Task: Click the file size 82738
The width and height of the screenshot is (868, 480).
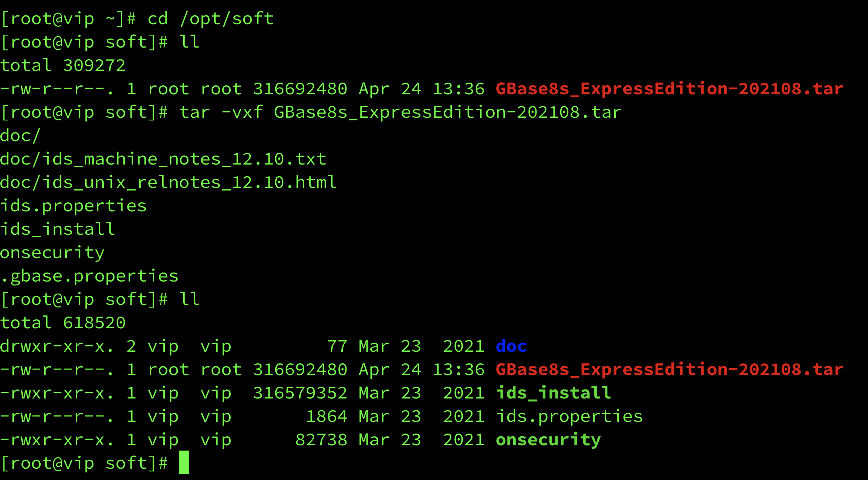Action: pyautogui.click(x=321, y=440)
